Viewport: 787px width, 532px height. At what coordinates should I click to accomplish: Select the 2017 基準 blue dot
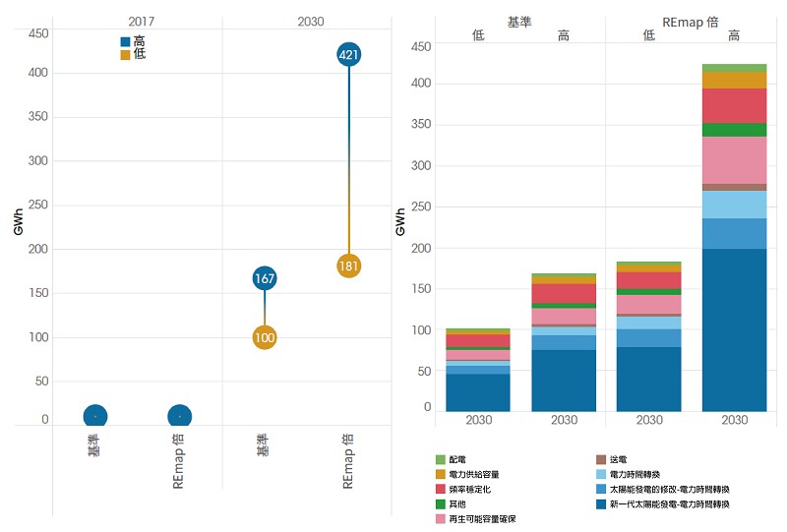(95, 417)
